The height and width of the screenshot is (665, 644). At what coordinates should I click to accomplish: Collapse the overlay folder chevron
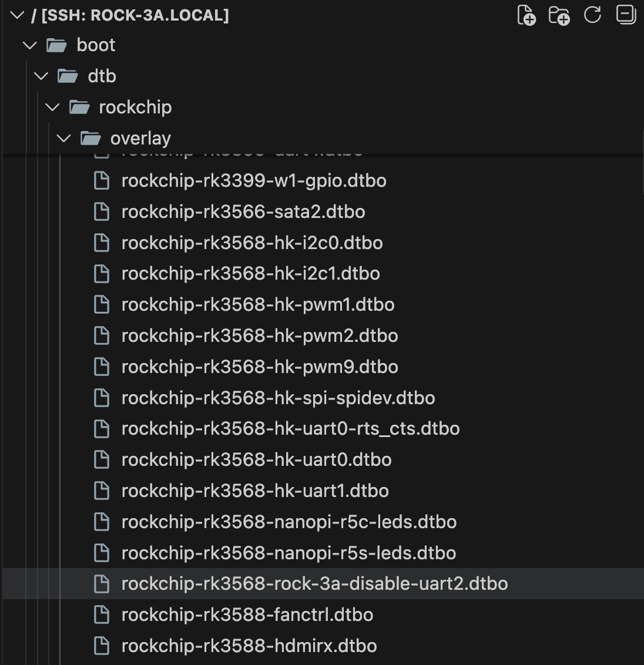[63, 139]
